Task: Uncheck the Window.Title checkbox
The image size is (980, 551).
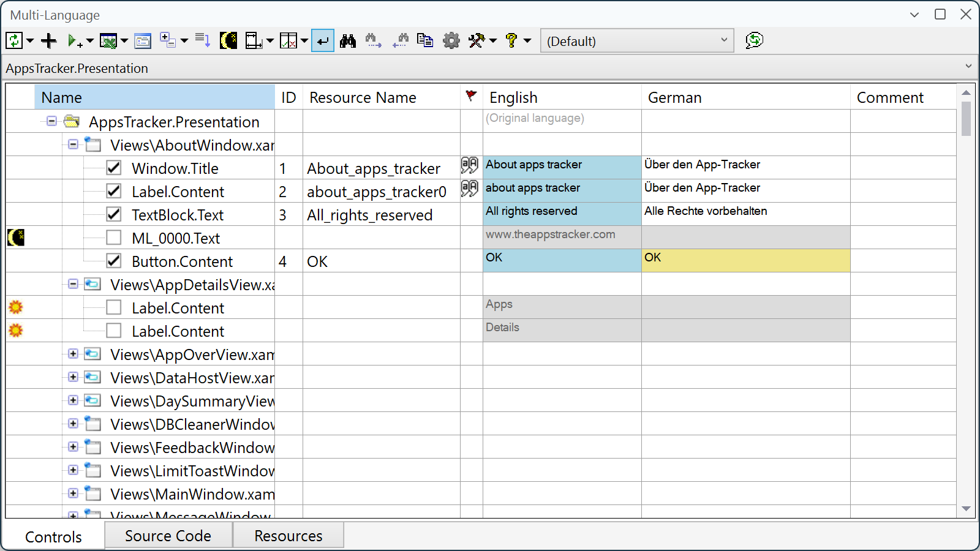Action: point(114,168)
